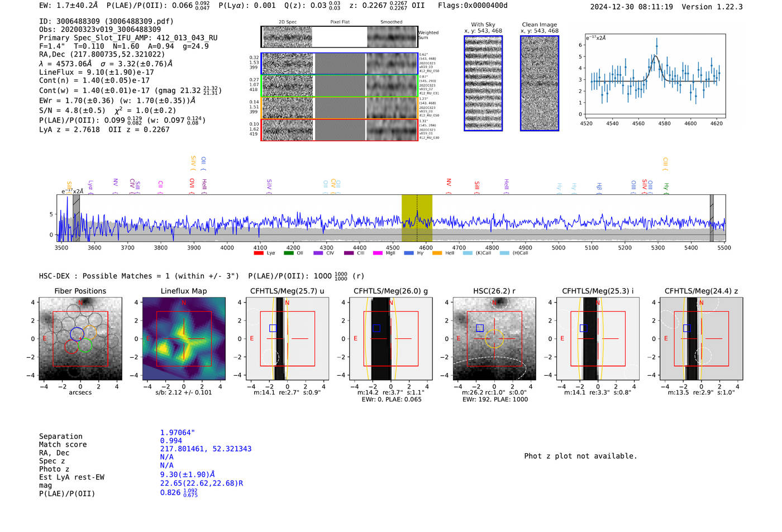Click the orange HeII legend swatch

point(437,253)
